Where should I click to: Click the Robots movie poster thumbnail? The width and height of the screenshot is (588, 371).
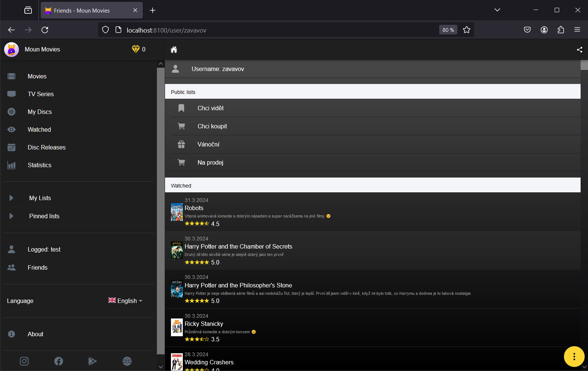177,212
